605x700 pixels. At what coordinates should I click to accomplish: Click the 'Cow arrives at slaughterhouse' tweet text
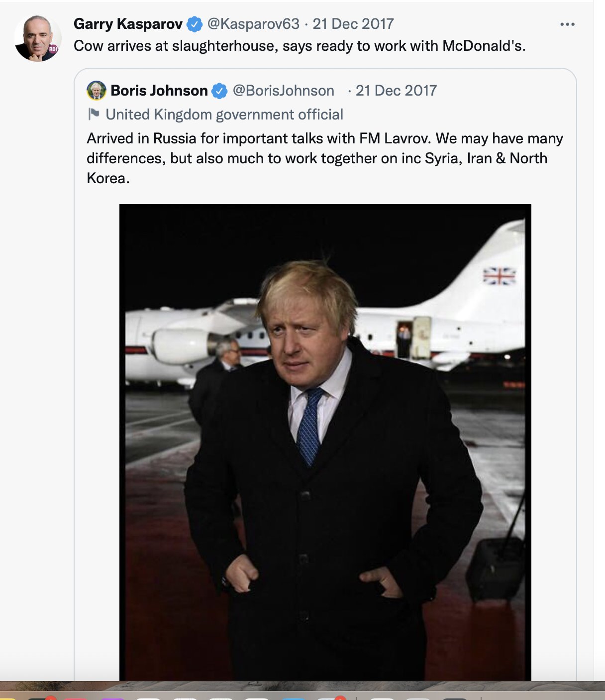pyautogui.click(x=300, y=46)
